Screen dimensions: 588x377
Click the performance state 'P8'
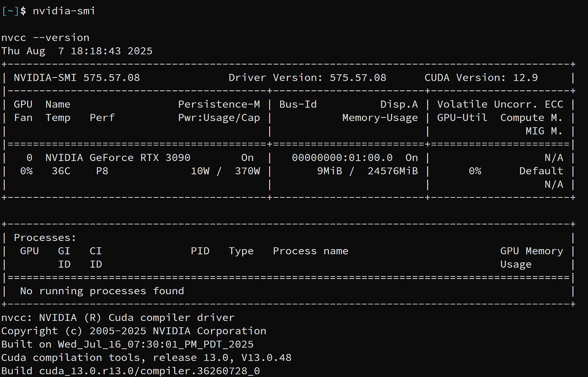coord(102,171)
